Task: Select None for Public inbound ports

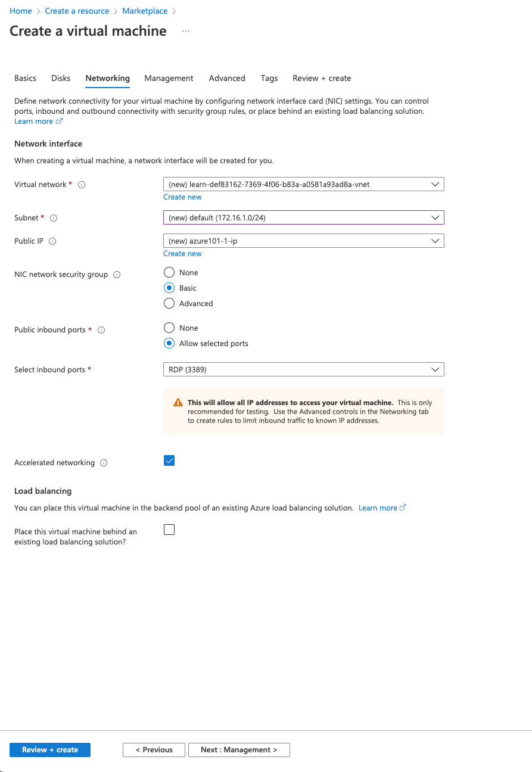Action: coord(169,328)
